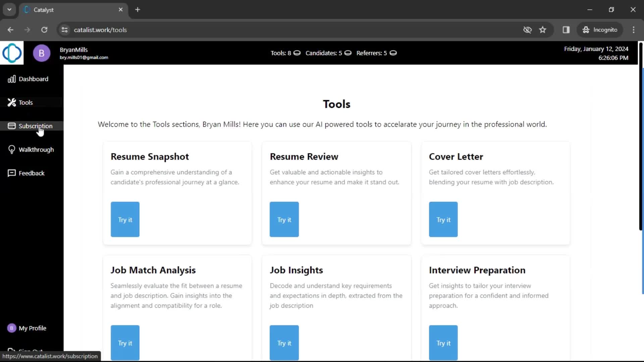644x362 pixels.
Task: Try the Resume Snapshot tool
Action: (125, 219)
